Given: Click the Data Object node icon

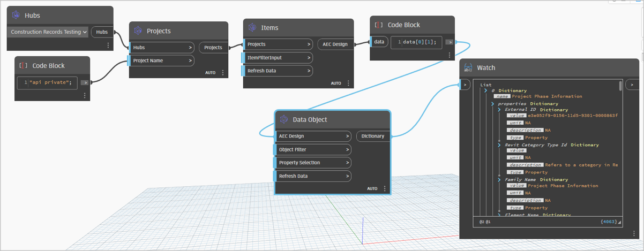Looking at the screenshot, I should click(284, 119).
